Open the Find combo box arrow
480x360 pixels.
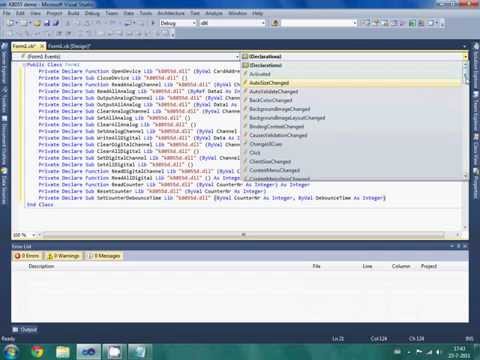click(x=355, y=23)
